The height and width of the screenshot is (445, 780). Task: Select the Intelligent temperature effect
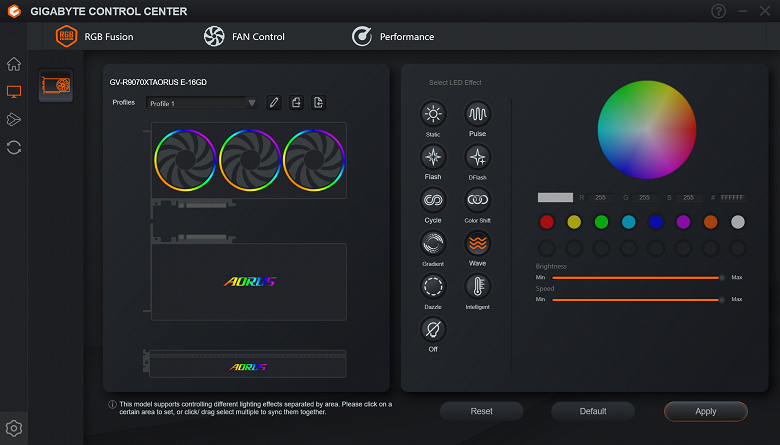pos(478,286)
